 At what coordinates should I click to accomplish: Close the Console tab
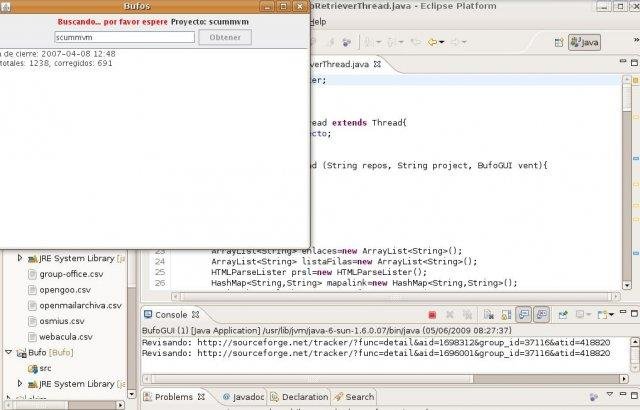pos(196,315)
